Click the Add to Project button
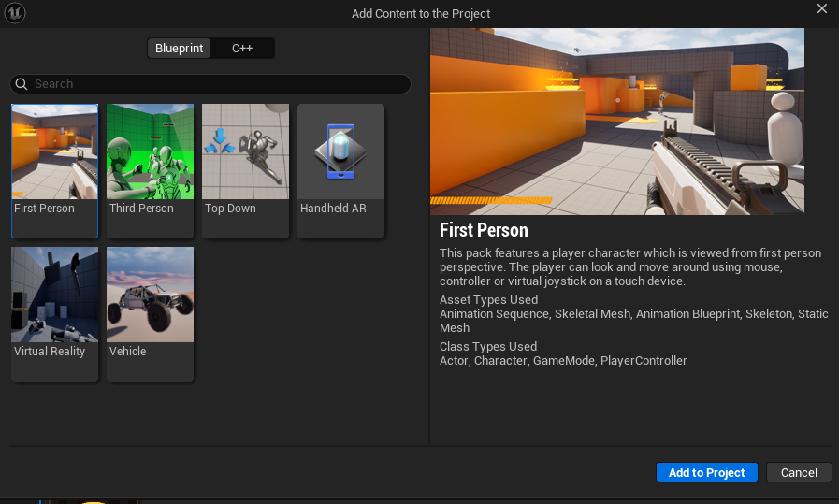This screenshot has height=504, width=839. [706, 472]
